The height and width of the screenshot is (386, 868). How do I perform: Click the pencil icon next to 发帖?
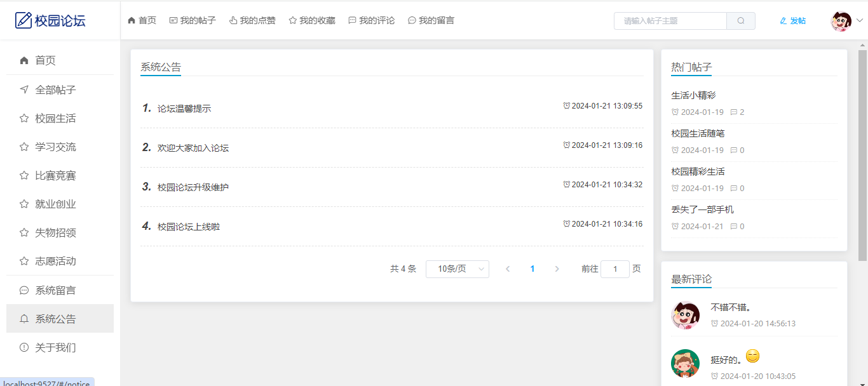[783, 21]
